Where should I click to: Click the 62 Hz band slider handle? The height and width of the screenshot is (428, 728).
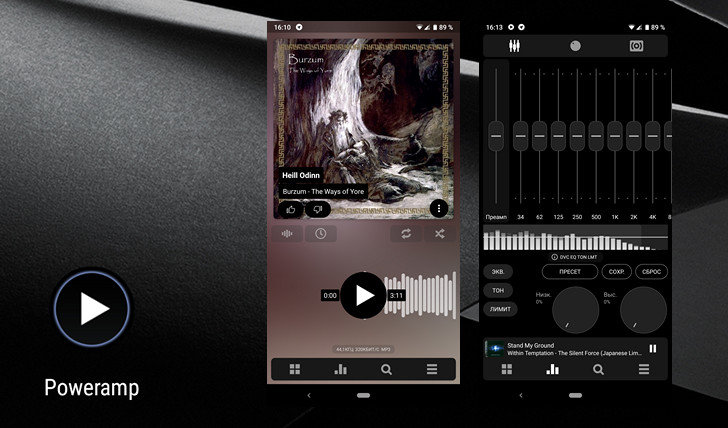(540, 136)
